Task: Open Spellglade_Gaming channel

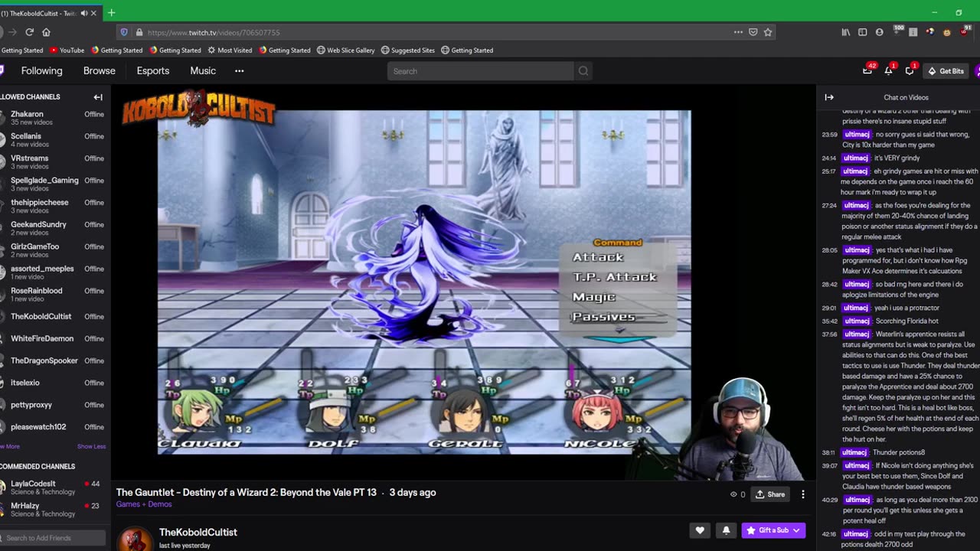Action: click(x=53, y=184)
